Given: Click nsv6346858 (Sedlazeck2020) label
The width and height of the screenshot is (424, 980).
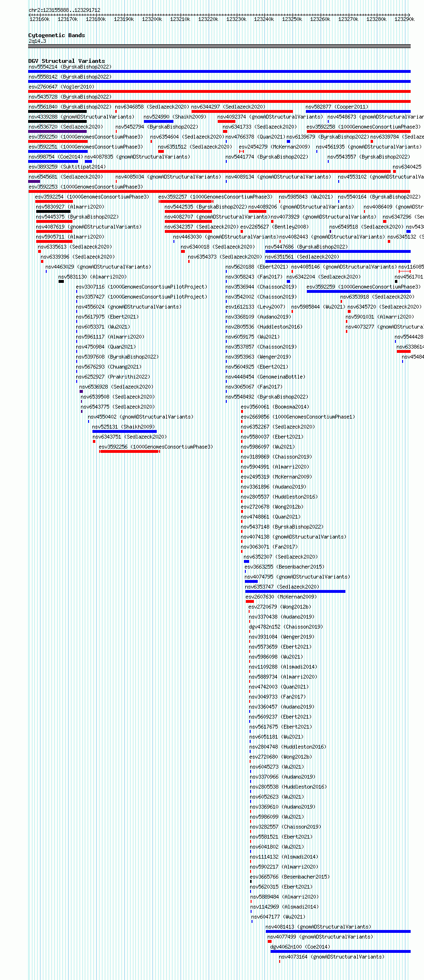Looking at the screenshot, I should click(x=152, y=107).
